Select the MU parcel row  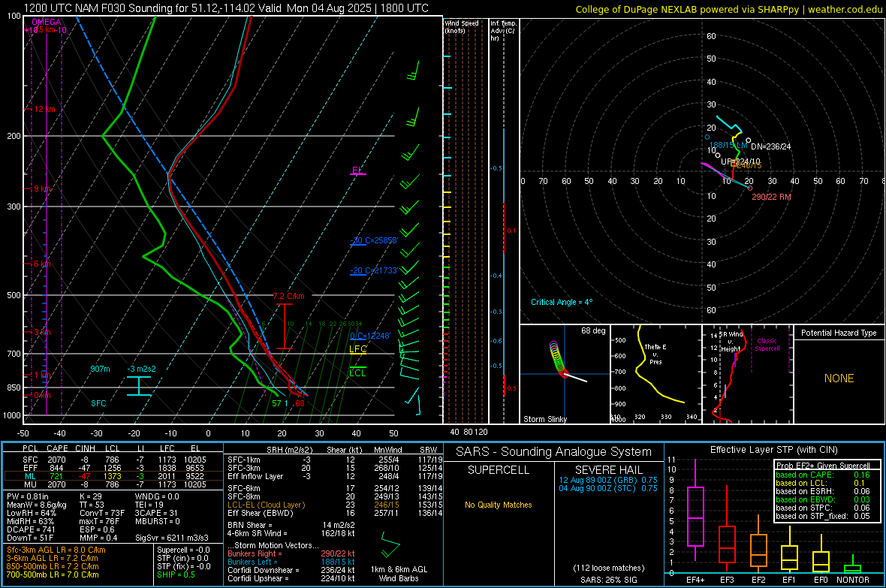click(x=113, y=484)
